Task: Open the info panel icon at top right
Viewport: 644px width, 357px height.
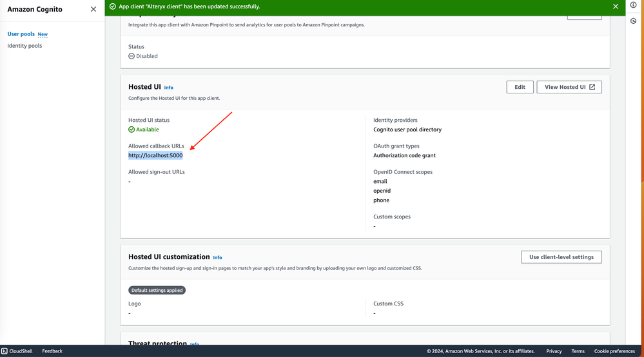Action: [x=633, y=5]
